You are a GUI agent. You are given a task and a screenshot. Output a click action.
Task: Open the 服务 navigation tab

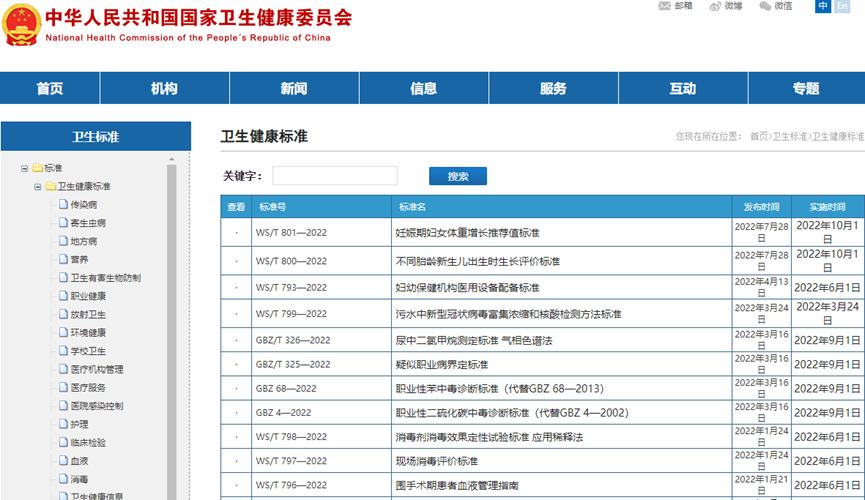click(x=553, y=88)
